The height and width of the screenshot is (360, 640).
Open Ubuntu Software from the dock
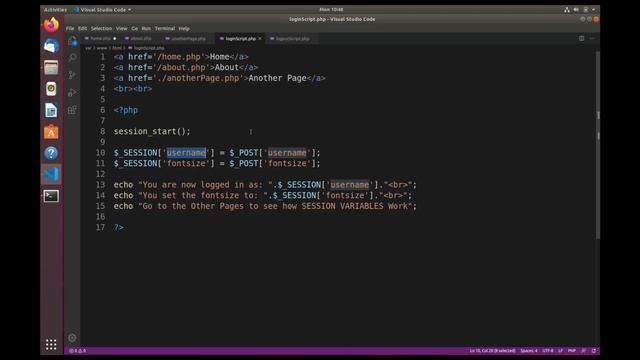pos(51,132)
